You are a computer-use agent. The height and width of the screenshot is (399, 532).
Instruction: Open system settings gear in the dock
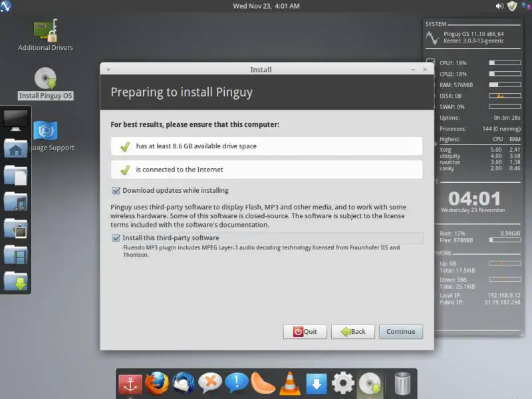pyautogui.click(x=343, y=383)
